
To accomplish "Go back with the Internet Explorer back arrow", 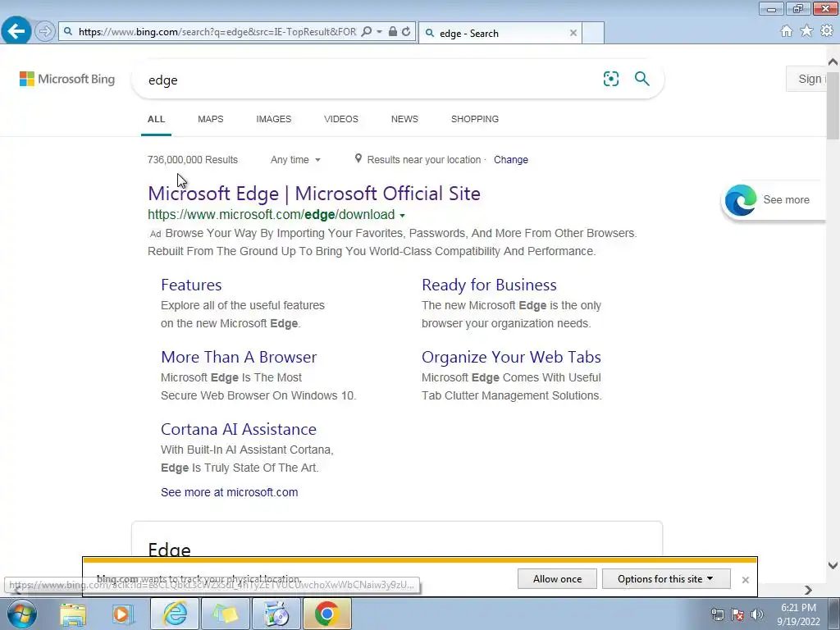I will [16, 31].
